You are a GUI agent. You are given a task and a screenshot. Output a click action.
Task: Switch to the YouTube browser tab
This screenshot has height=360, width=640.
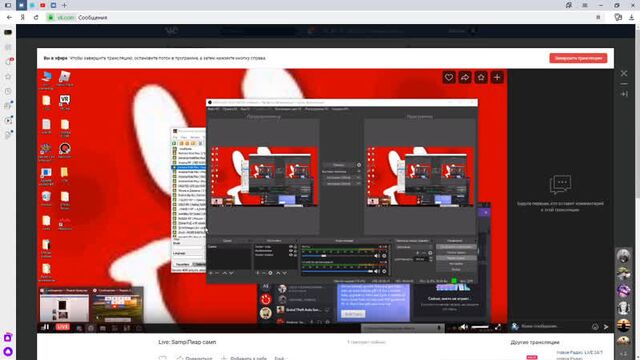point(42,5)
